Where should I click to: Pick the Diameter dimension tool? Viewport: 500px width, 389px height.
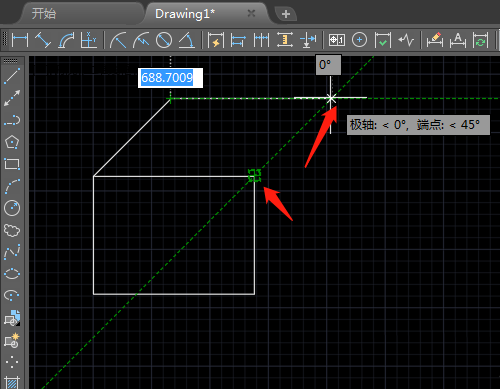click(164, 40)
